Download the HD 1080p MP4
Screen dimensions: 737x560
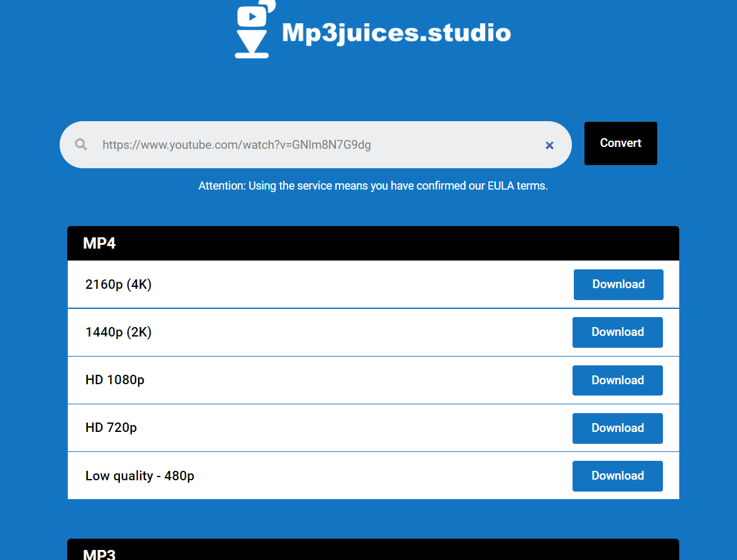pyautogui.click(x=617, y=380)
